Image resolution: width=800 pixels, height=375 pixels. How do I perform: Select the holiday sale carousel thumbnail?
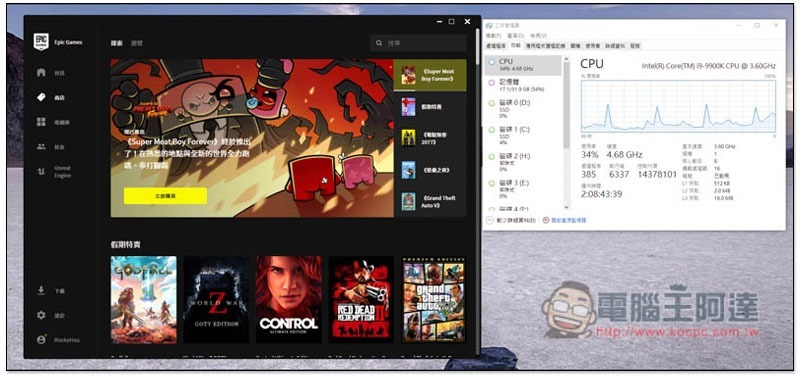point(408,107)
